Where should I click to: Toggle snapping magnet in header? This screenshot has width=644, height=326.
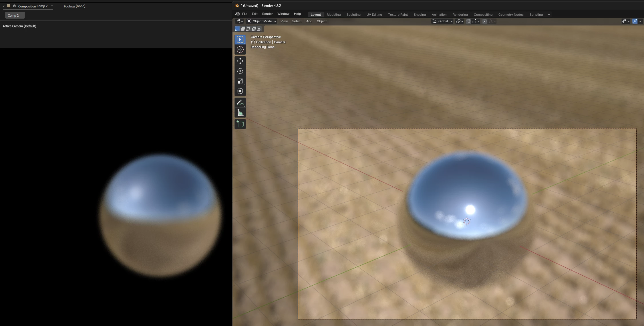[x=468, y=21]
